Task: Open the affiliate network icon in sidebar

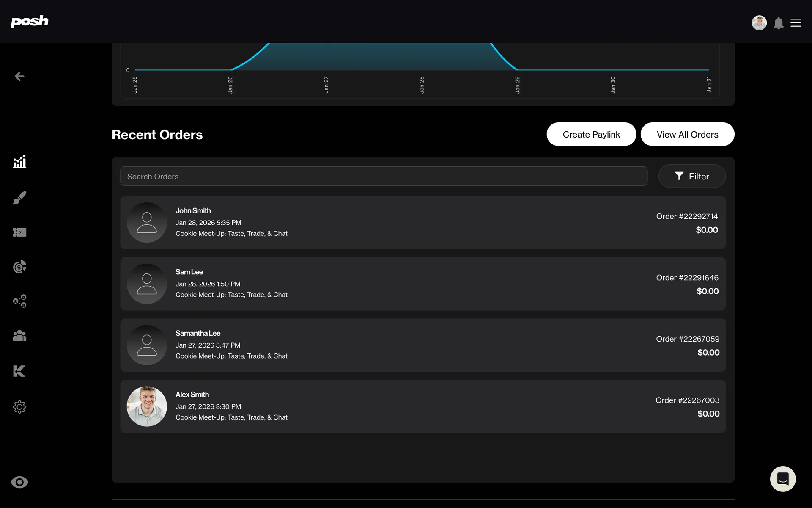Action: click(x=19, y=301)
